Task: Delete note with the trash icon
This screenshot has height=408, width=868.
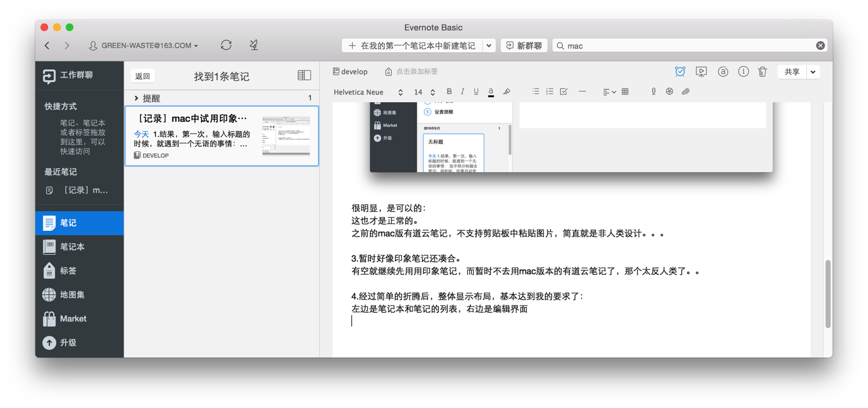Action: [763, 72]
